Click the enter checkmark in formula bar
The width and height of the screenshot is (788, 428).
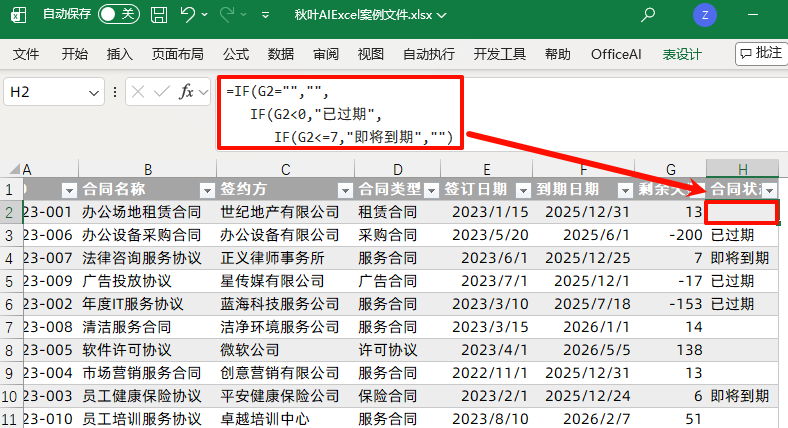161,92
